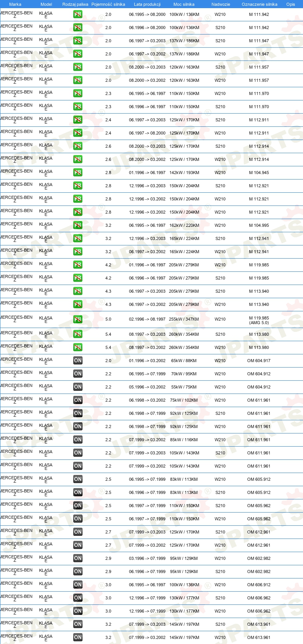Click the '05.1996 -> 03.2002' production years cell
This screenshot has width=303, height=644.
coord(147,387)
